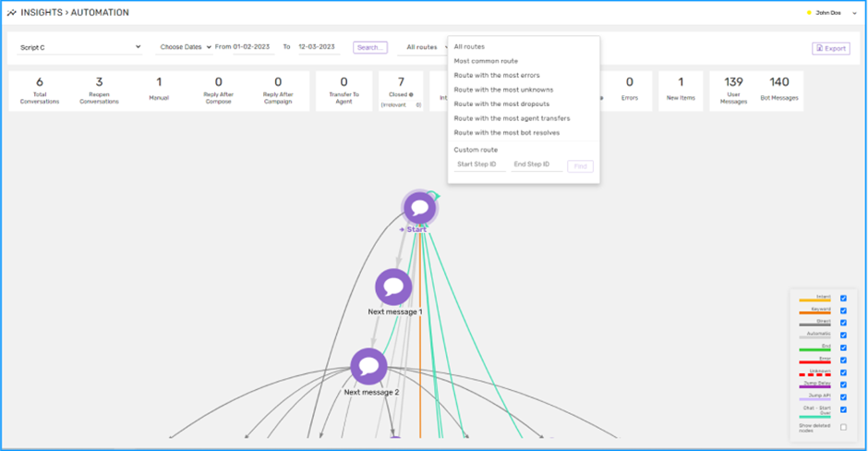Image resolution: width=868 pixels, height=451 pixels.
Task: Click the info icon next to Closed
Action: click(x=411, y=95)
